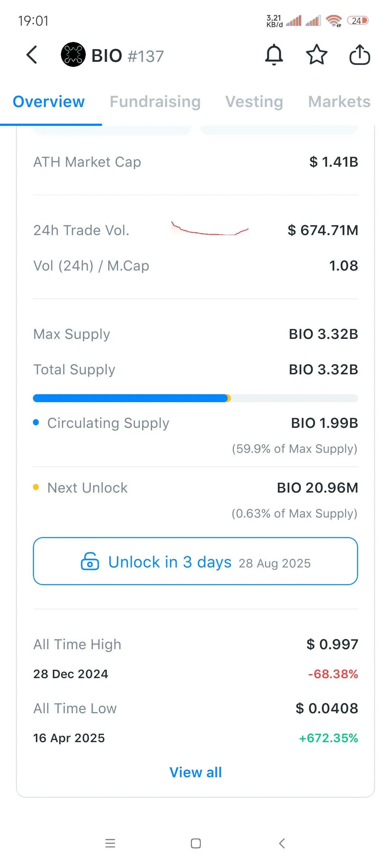Switch to the Fundraising tab
The image size is (391, 868).
tap(155, 102)
